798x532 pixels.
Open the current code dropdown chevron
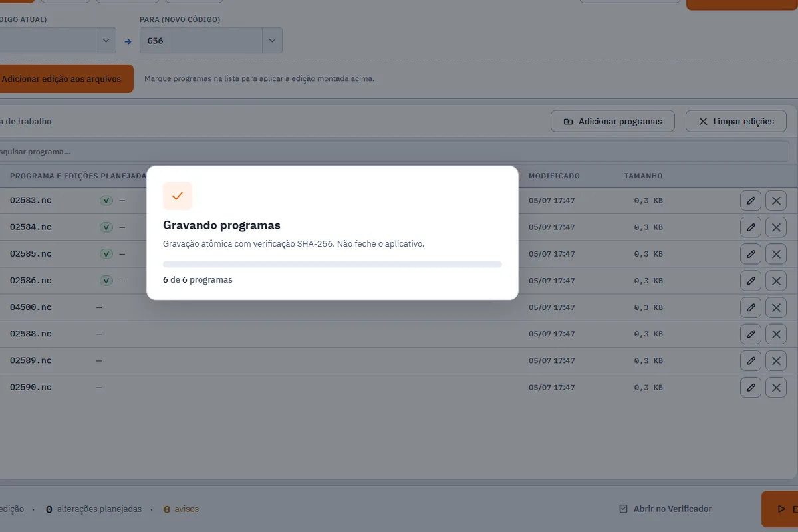106,41
